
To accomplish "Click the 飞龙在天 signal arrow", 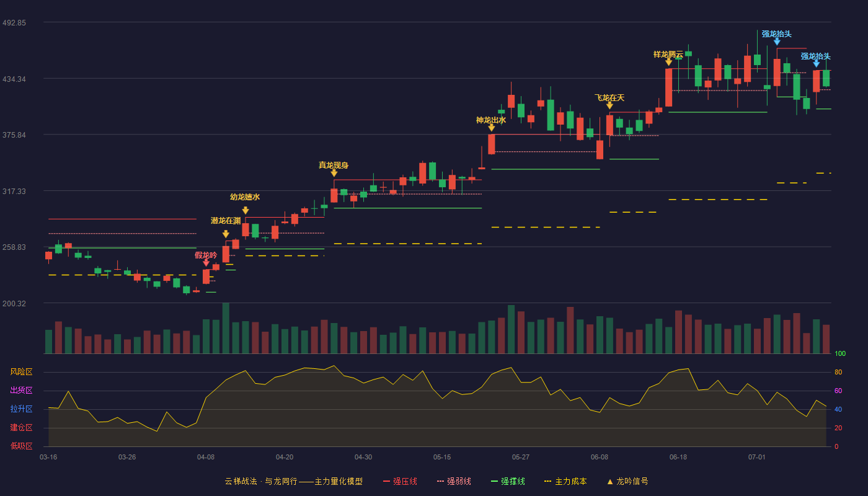I will point(609,105).
